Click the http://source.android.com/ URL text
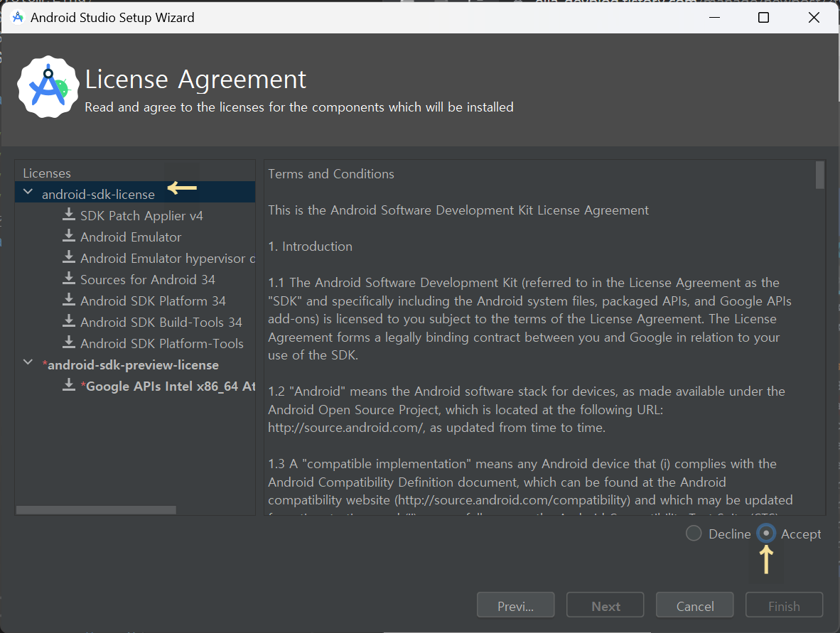 (346, 428)
